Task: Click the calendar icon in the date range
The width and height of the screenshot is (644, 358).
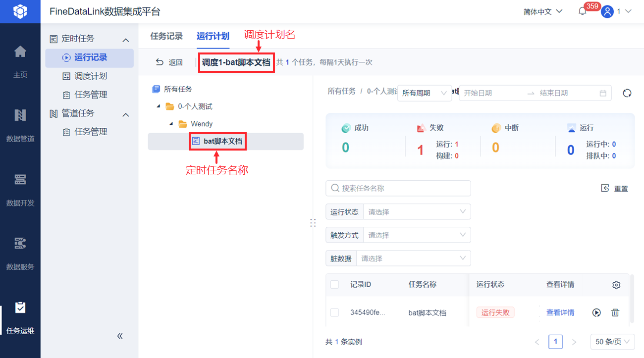Action: 603,93
